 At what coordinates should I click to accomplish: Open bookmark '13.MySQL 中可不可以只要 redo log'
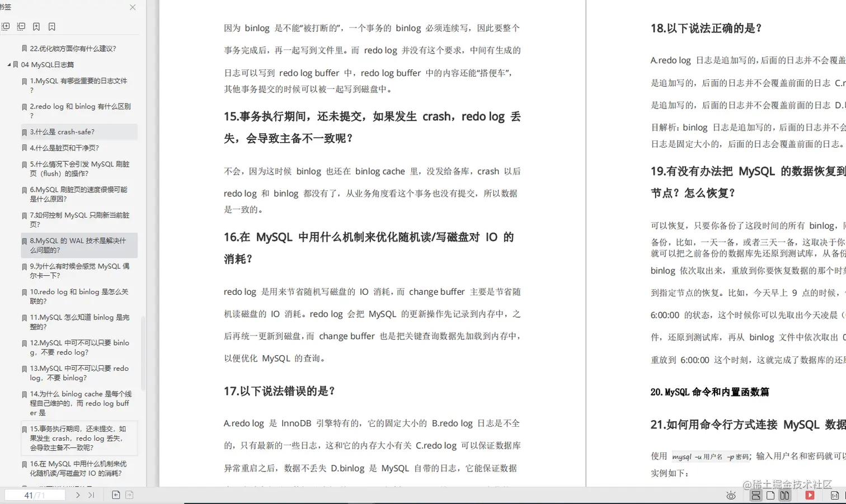tap(79, 373)
